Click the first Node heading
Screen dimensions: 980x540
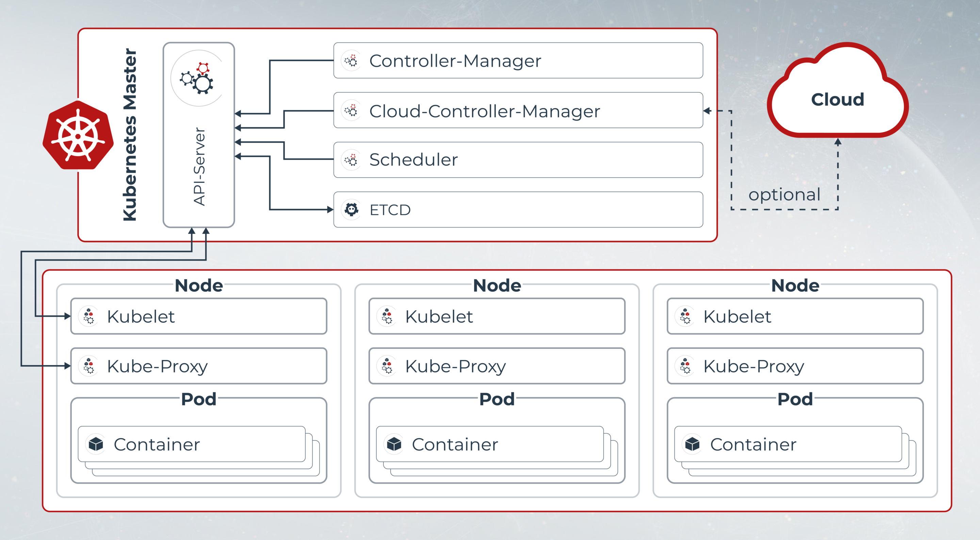pyautogui.click(x=199, y=285)
